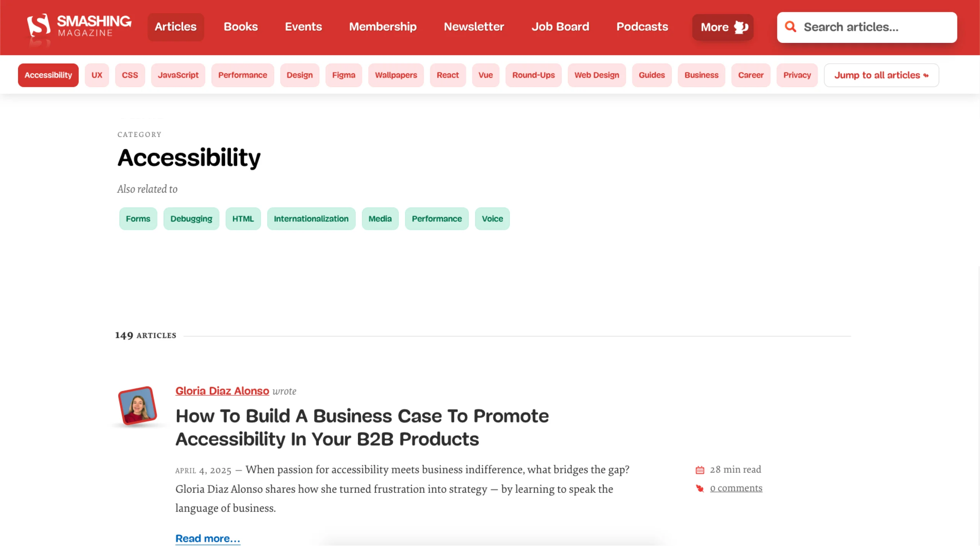
Task: Click the 'Also related to' label
Action: pos(147,189)
